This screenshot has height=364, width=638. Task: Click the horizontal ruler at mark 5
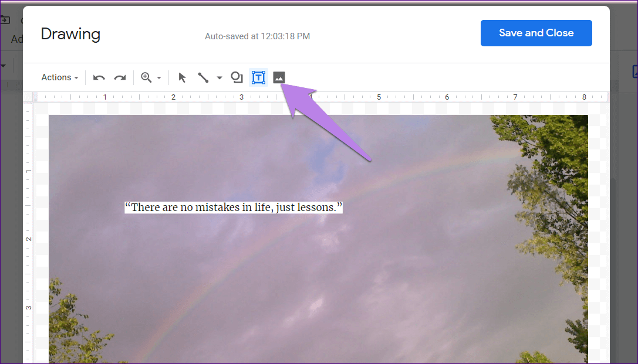pos(379,97)
